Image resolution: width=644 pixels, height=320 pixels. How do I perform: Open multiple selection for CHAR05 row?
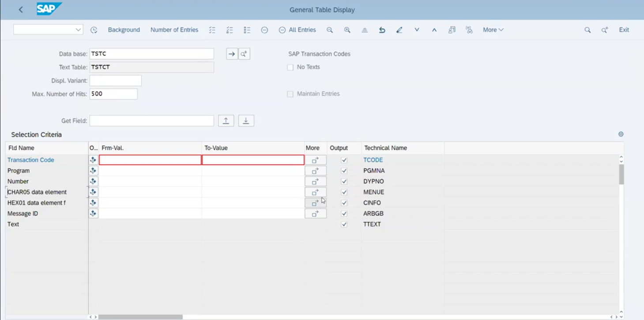316,192
